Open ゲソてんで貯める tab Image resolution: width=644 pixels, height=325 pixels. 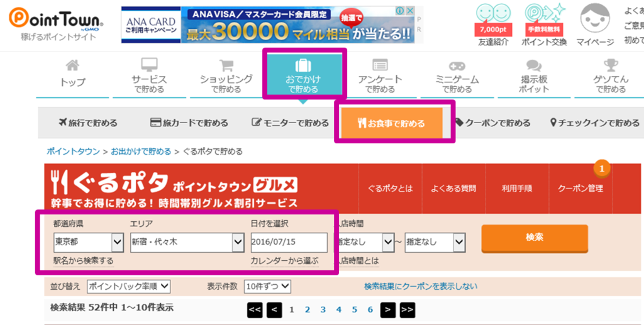[611, 75]
